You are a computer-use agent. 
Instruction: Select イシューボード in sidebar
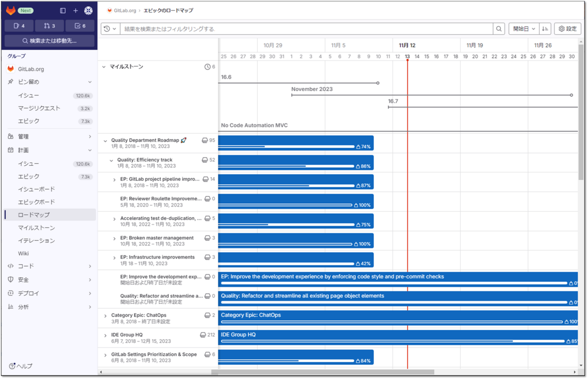click(x=49, y=189)
